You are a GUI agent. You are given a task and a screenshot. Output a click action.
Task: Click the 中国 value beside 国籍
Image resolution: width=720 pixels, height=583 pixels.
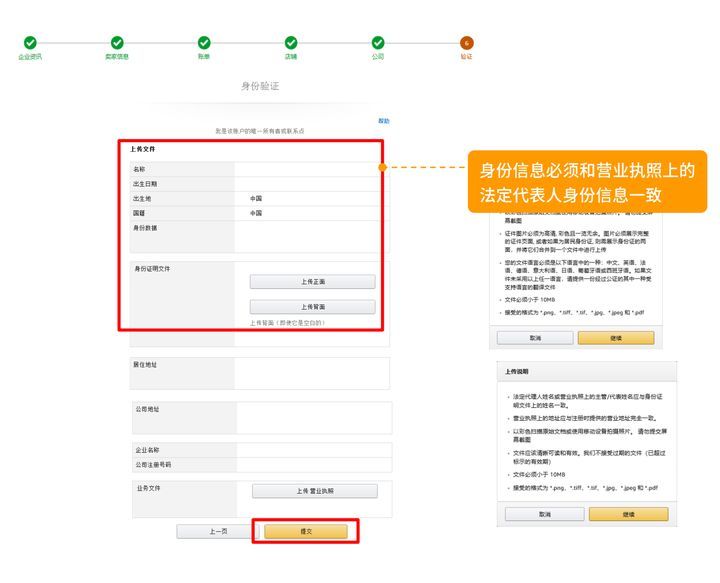(x=256, y=213)
